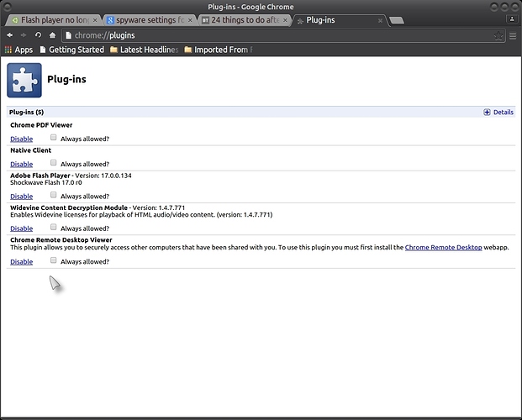Screen dimensions: 522x420
Task: Disable Native Client plugin
Action: point(21,164)
